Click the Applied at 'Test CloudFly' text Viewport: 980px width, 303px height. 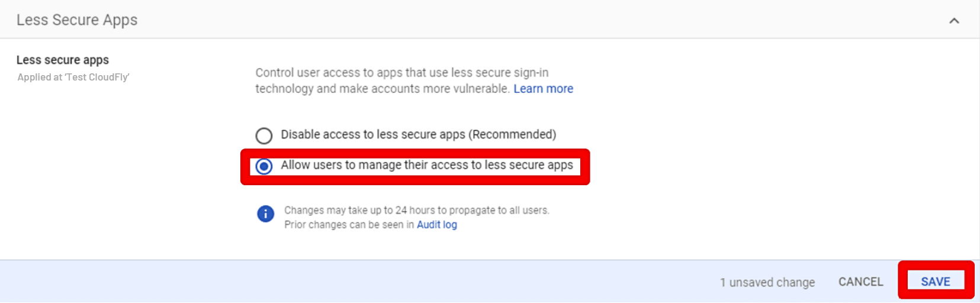tap(73, 77)
